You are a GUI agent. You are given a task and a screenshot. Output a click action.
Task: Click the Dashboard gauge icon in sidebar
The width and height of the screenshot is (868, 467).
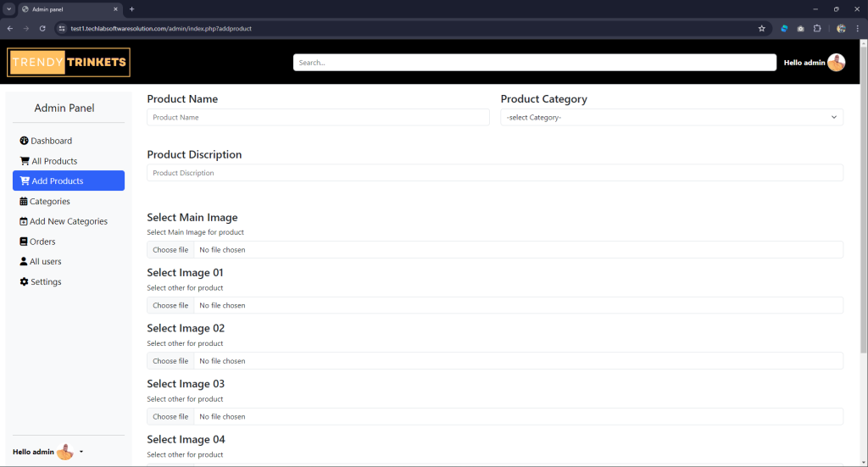click(24, 141)
